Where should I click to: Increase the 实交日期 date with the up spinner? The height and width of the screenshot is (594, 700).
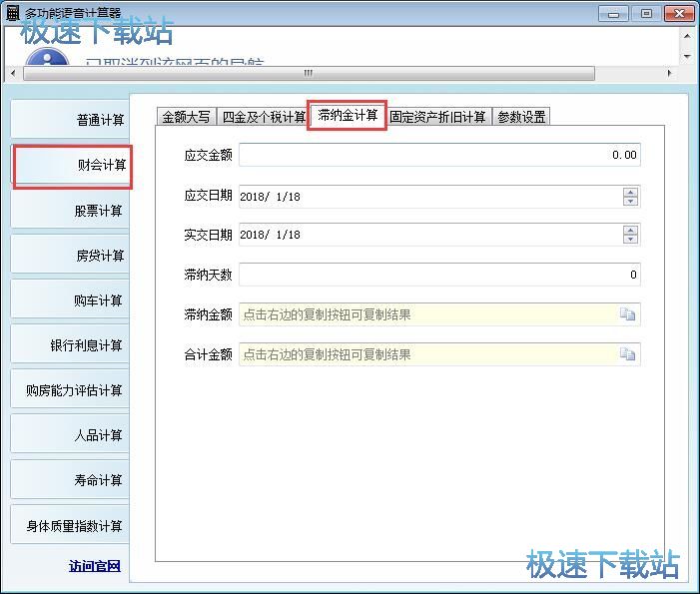630,231
